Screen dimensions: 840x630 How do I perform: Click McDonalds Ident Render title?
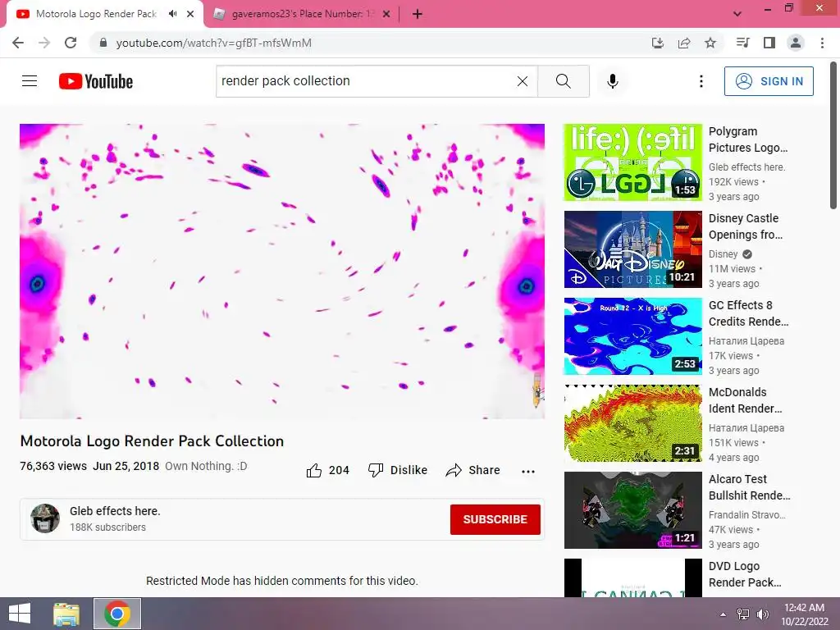pyautogui.click(x=745, y=400)
